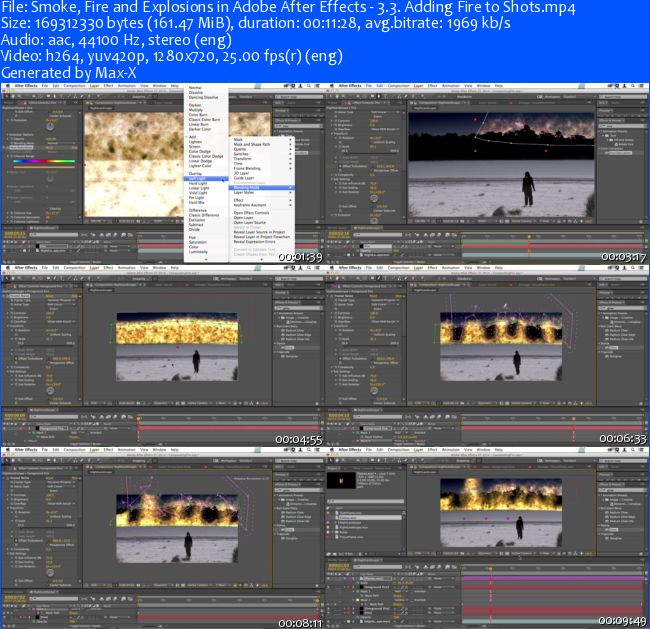650x629 pixels.
Task: Click the new folder icon under the 00:09:49 Project panel
Action: pyautogui.click(x=336, y=554)
